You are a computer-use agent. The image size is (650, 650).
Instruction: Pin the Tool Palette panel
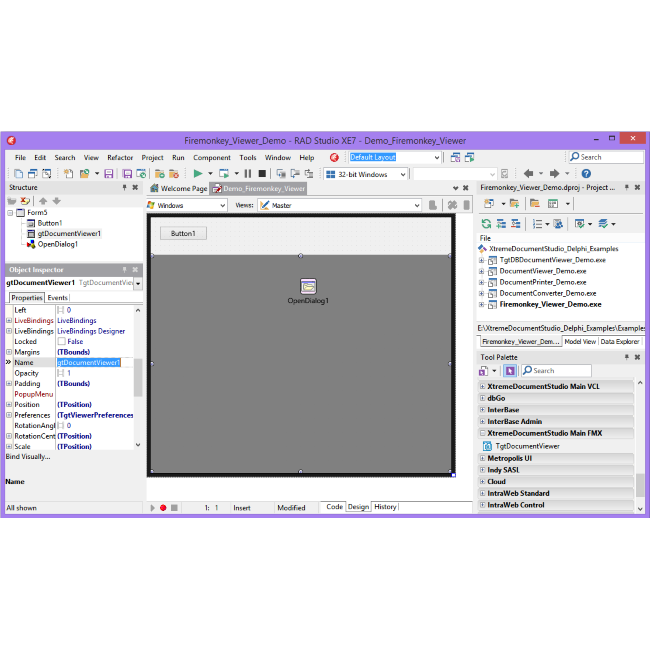[x=626, y=357]
